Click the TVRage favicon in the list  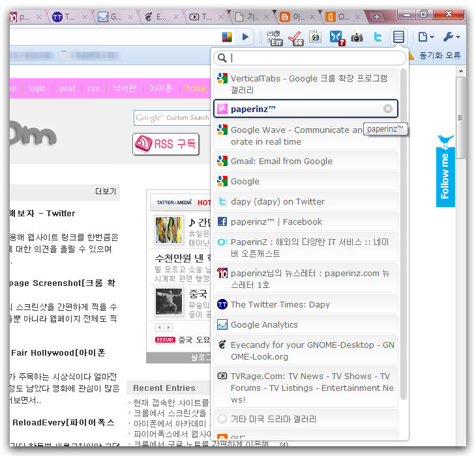coord(222,376)
